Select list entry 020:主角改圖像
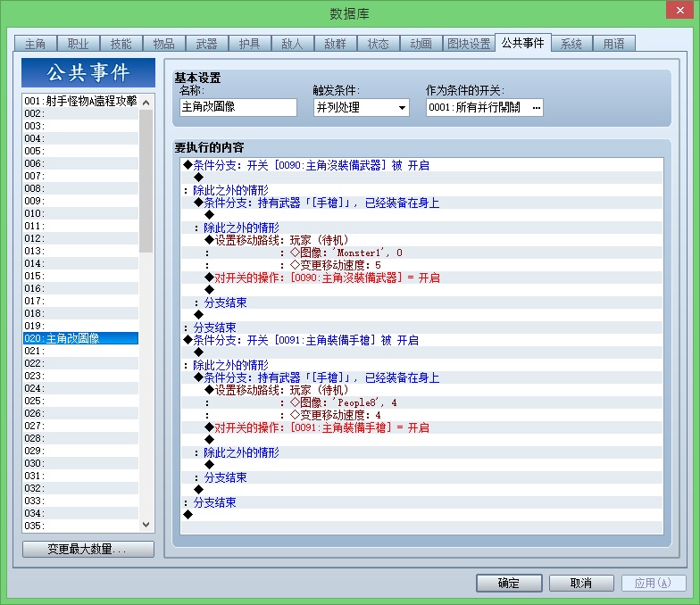700x605 pixels. [x=80, y=338]
